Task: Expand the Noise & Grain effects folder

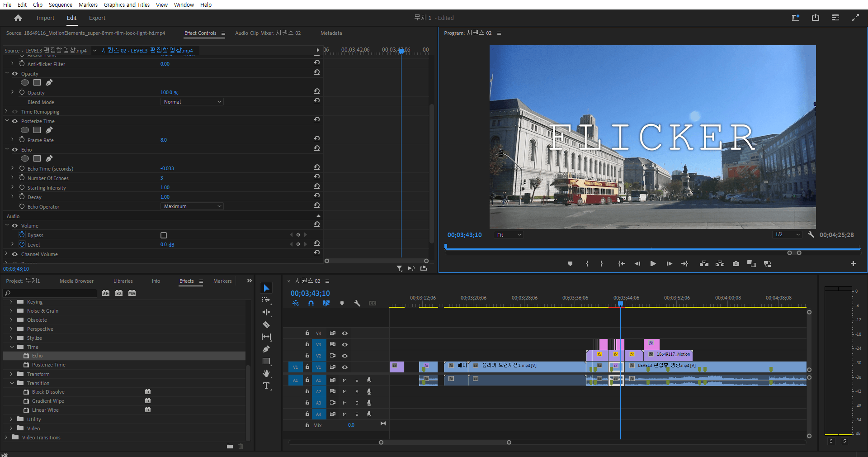Action: [x=11, y=311]
